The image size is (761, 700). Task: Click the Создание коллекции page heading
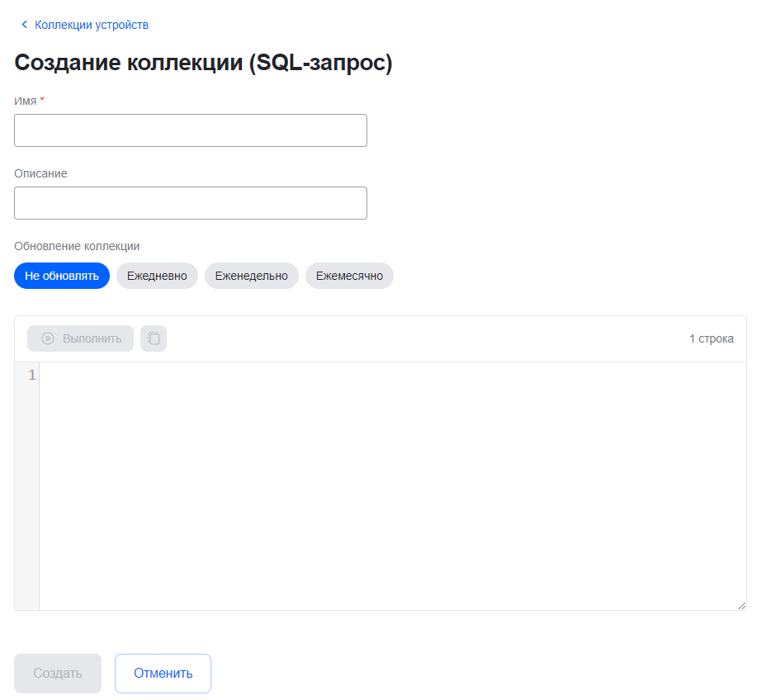pos(203,64)
